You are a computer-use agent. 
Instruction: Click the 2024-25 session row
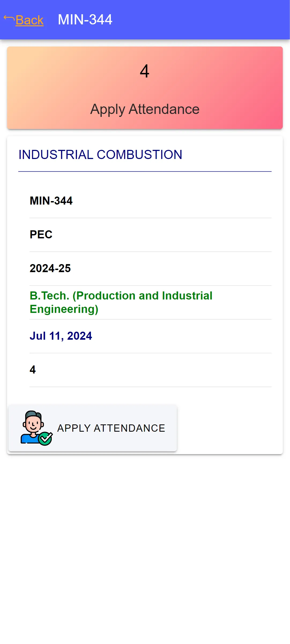pos(150,268)
